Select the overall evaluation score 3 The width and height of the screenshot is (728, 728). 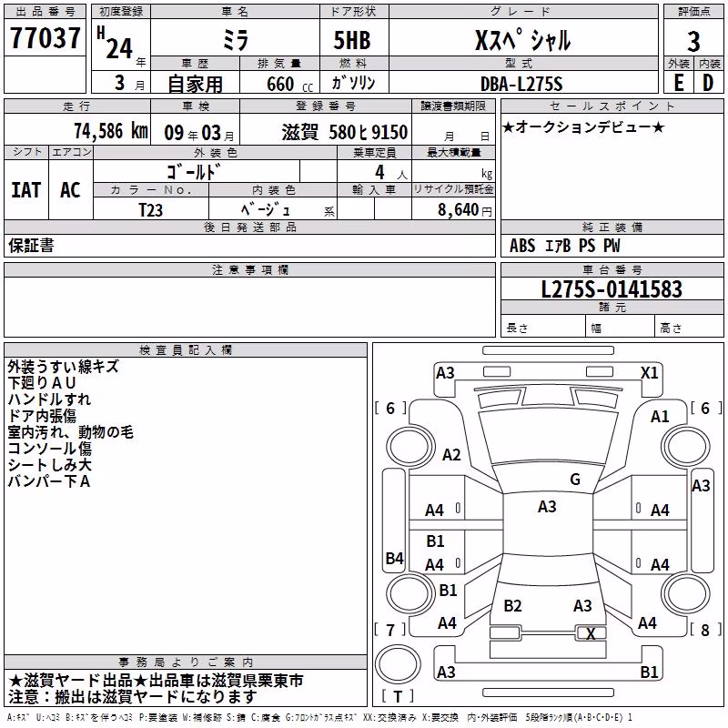click(693, 41)
